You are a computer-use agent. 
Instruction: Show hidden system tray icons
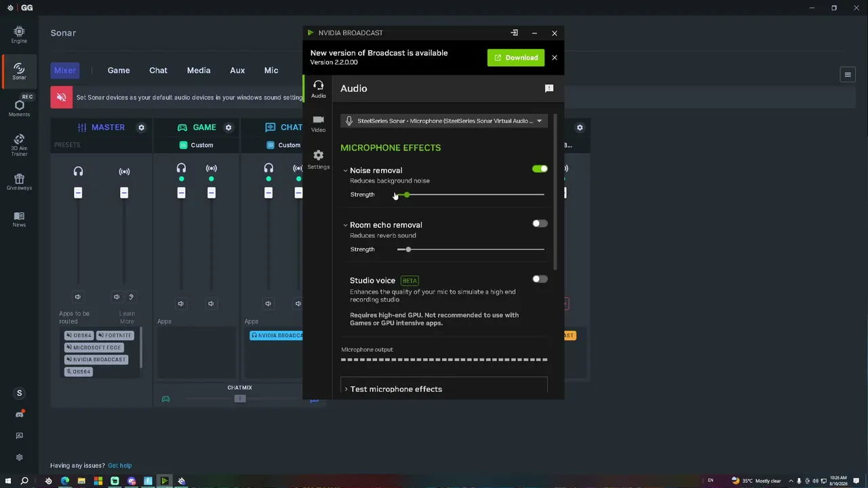[791, 481]
